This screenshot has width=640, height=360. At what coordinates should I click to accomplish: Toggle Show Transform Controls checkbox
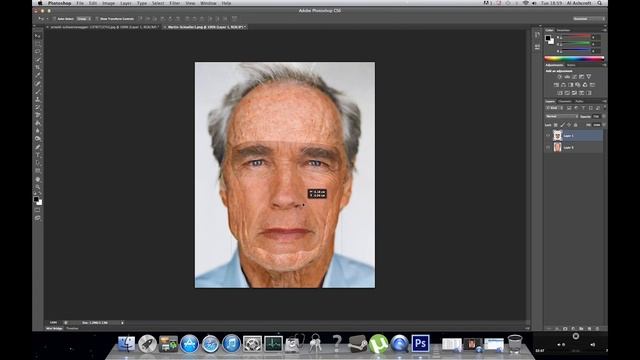(x=97, y=19)
